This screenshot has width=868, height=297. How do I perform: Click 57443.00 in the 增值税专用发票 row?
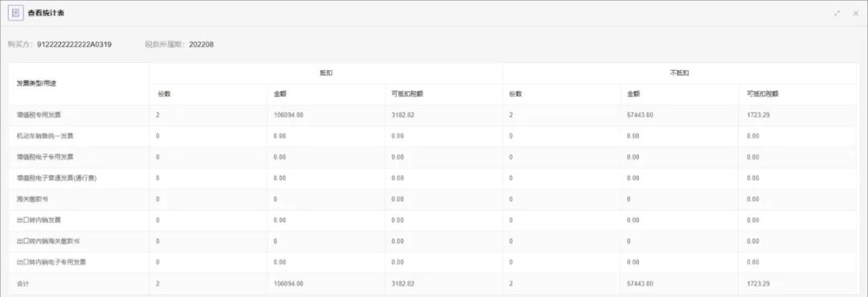coord(641,115)
